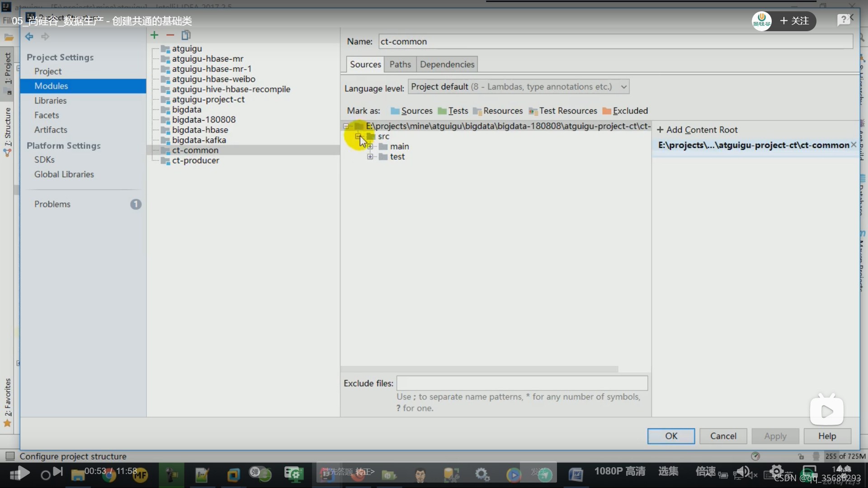The width and height of the screenshot is (868, 488).
Task: Click the Exclude files input field
Action: tap(522, 383)
